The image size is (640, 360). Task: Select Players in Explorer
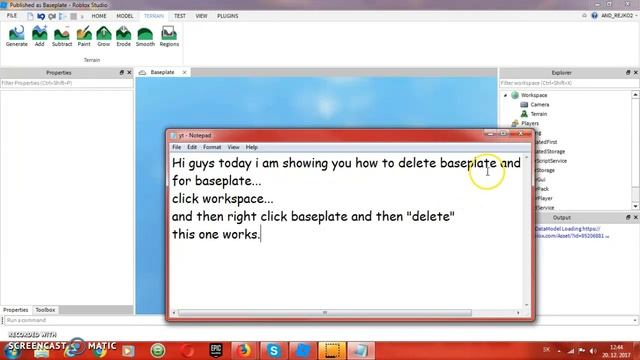click(530, 123)
